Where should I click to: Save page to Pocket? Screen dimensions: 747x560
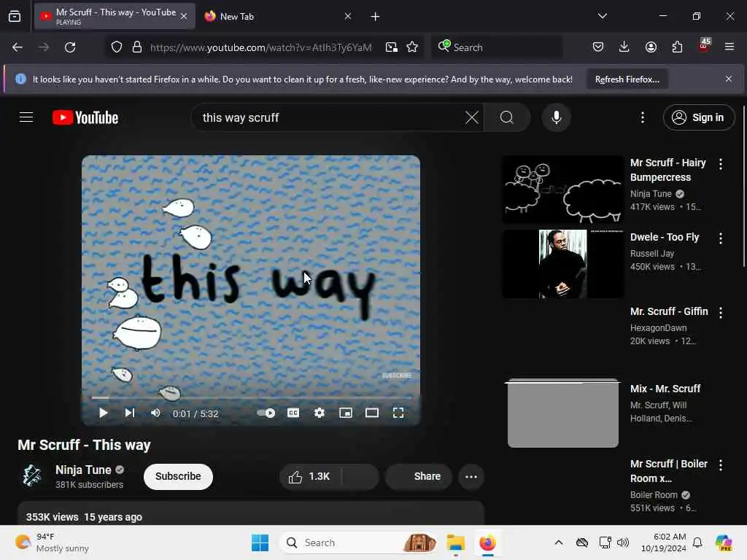[598, 47]
